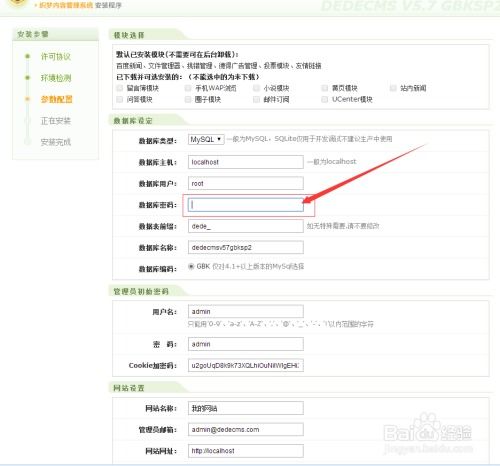This screenshot has height=466, width=500.
Task: Click the 数据库名称 dedecmsv57gbksp2 field
Action: click(x=246, y=248)
